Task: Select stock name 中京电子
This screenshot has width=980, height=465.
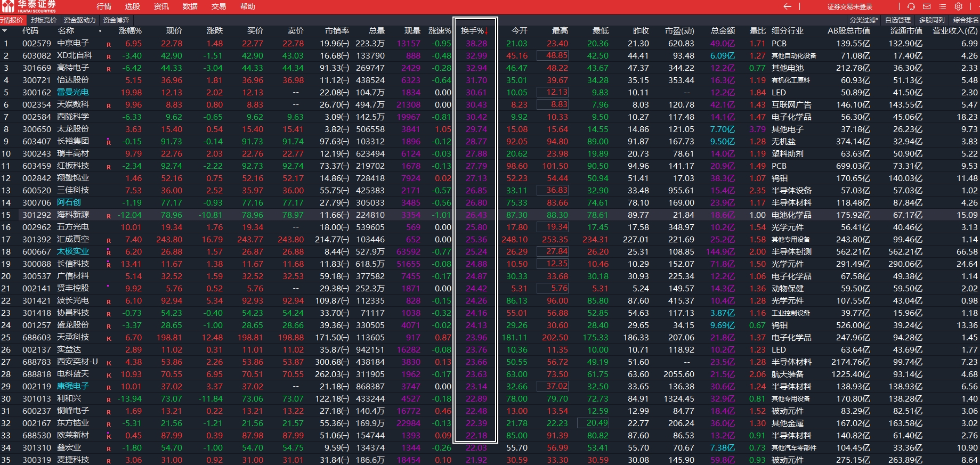Action: [73, 43]
